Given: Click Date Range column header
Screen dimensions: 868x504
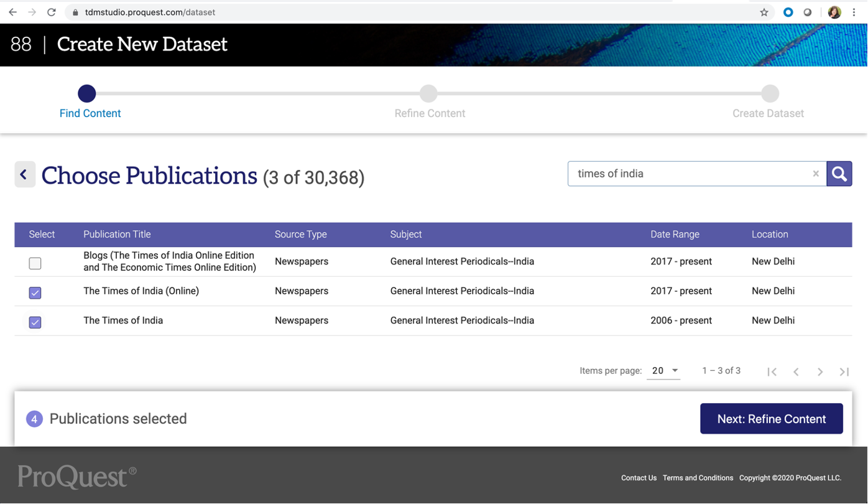Looking at the screenshot, I should 675,235.
